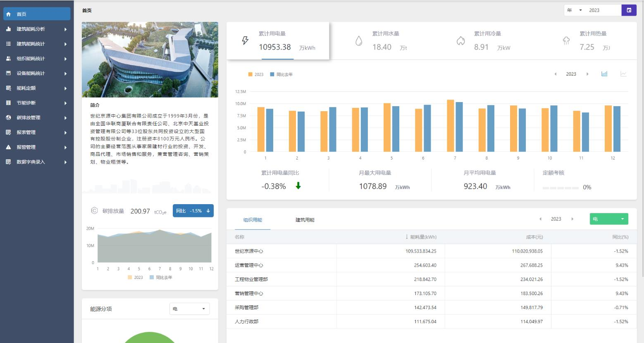Open the 能源分项 电 dropdown
The image size is (644, 343).
tap(189, 309)
